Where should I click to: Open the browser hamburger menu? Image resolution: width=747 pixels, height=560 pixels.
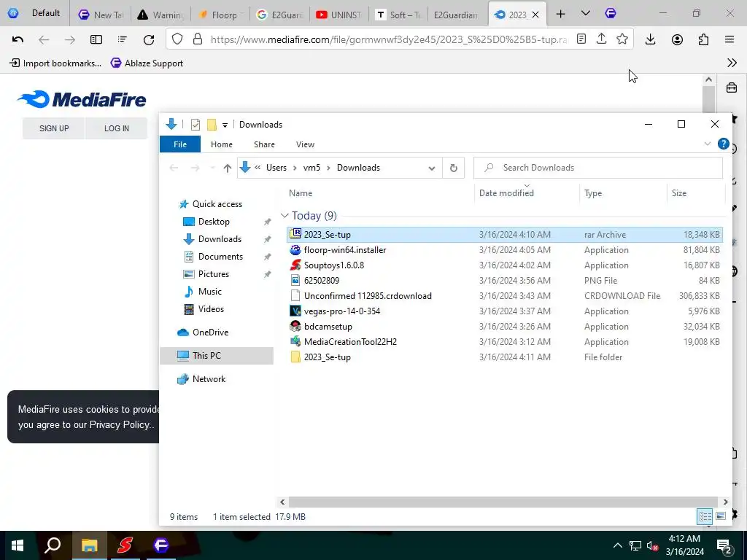(729, 39)
